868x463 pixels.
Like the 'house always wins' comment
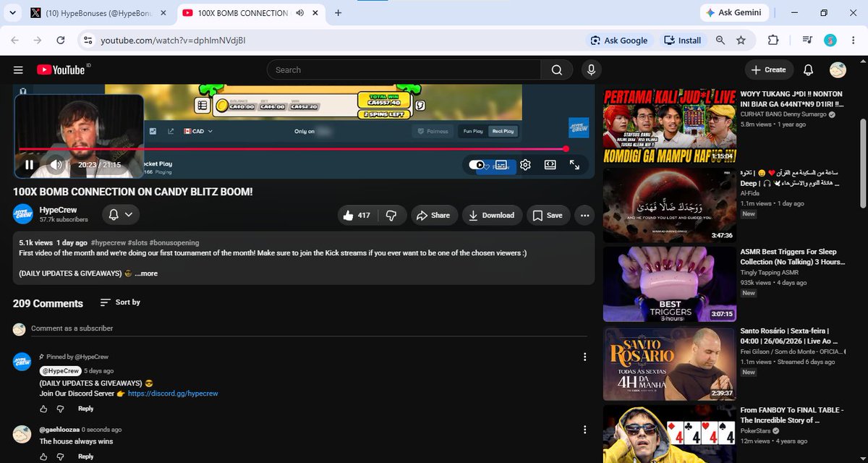click(x=43, y=456)
